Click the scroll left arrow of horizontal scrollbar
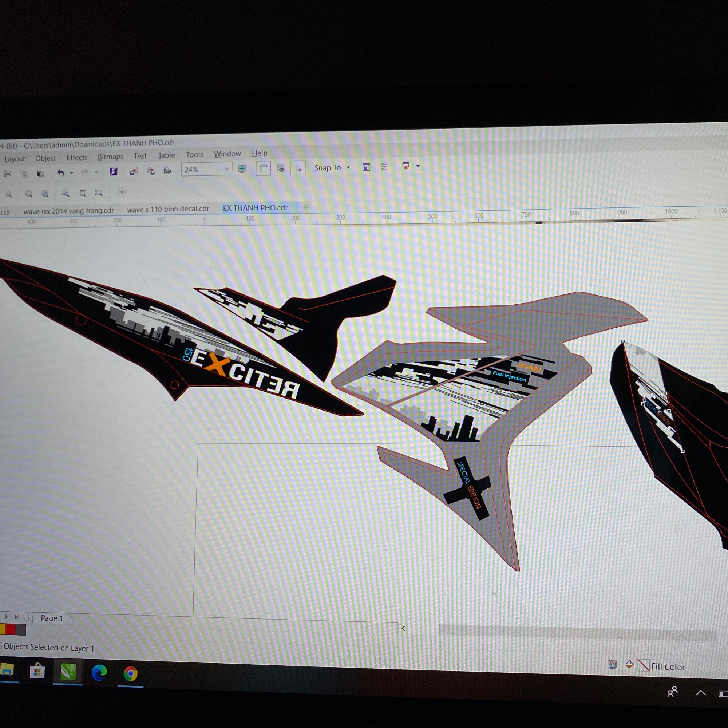 tap(403, 628)
